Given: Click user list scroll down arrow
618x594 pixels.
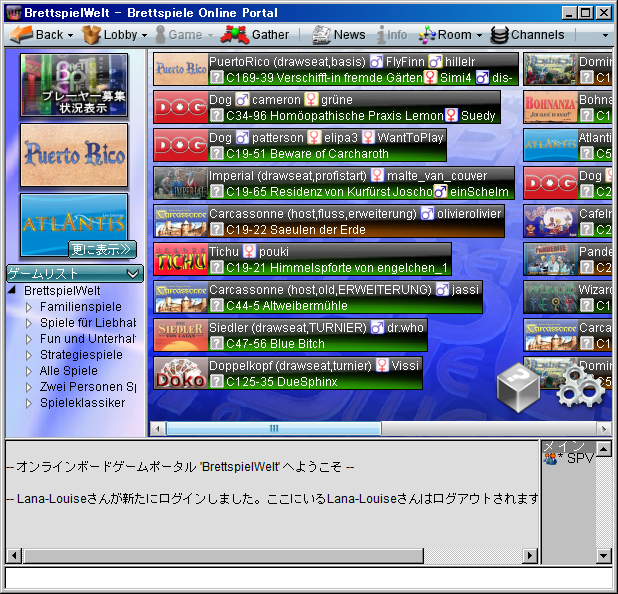Looking at the screenshot, I should tap(604, 556).
